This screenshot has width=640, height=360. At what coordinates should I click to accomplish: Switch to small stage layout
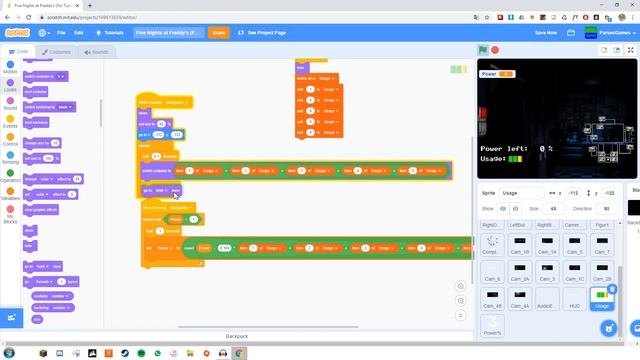coord(604,50)
